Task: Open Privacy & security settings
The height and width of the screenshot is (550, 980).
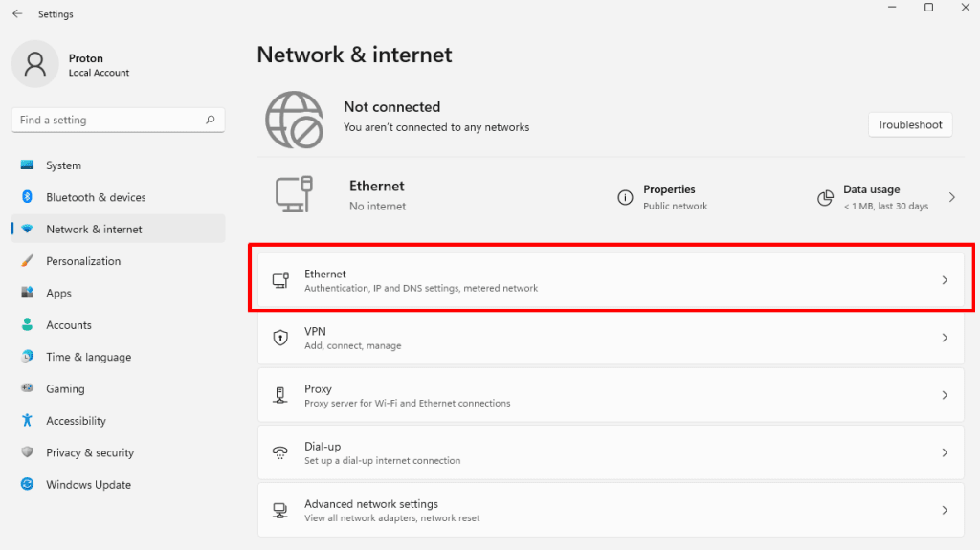Action: pyautogui.click(x=90, y=452)
